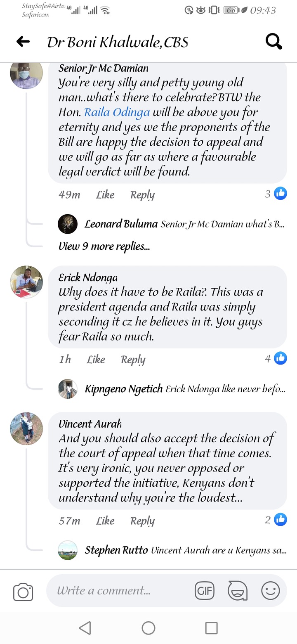Expand View 9 more replies

[104, 246]
